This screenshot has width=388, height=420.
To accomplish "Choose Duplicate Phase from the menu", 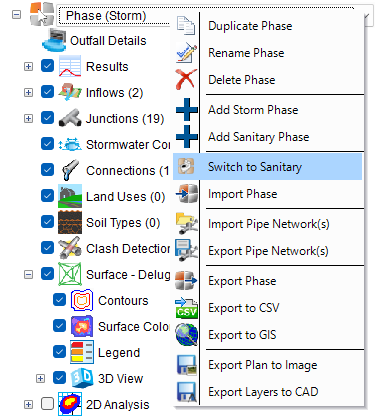I will point(268,26).
